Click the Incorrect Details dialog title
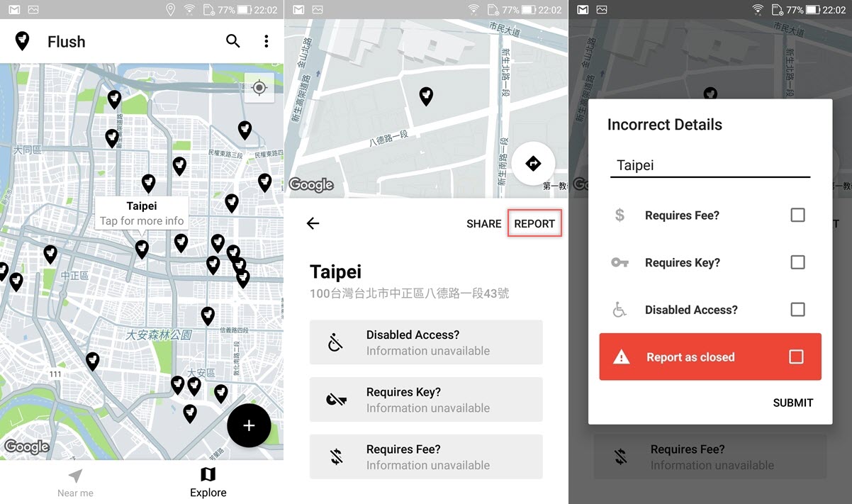Viewport: 852px width, 504px height. tap(665, 125)
